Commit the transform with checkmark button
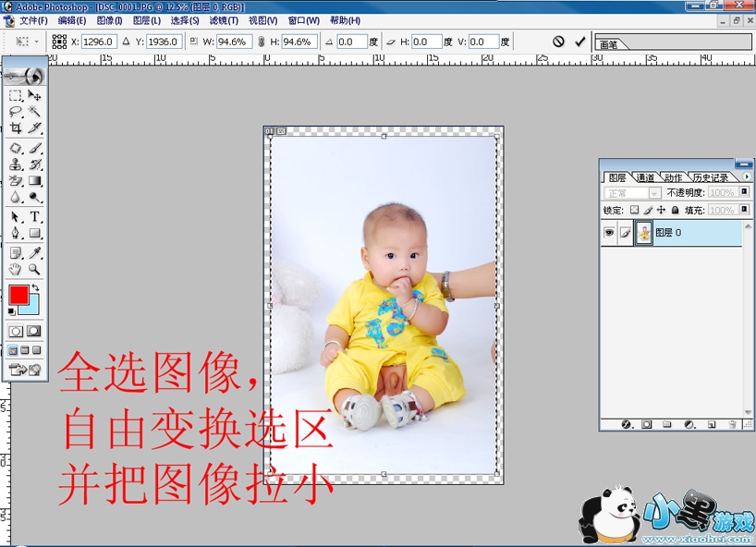The image size is (756, 547). (580, 42)
